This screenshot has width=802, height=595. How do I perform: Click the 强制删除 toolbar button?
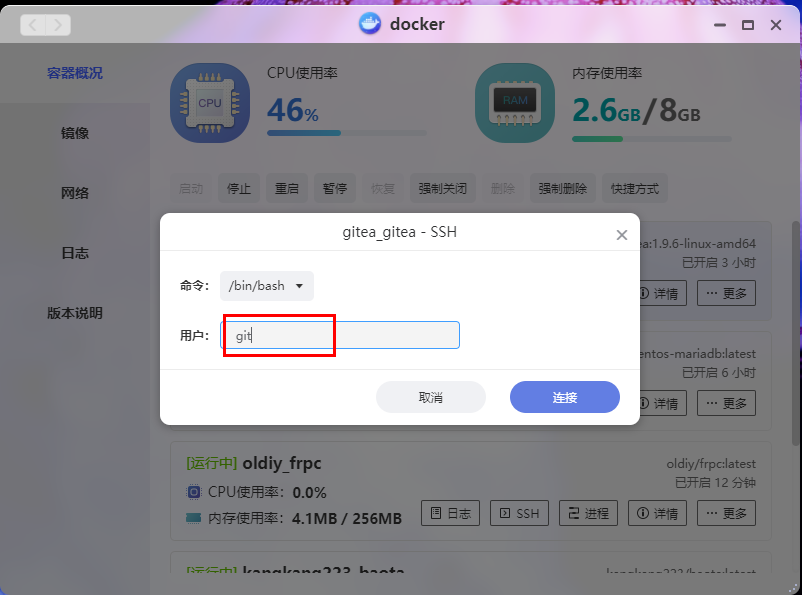(563, 188)
